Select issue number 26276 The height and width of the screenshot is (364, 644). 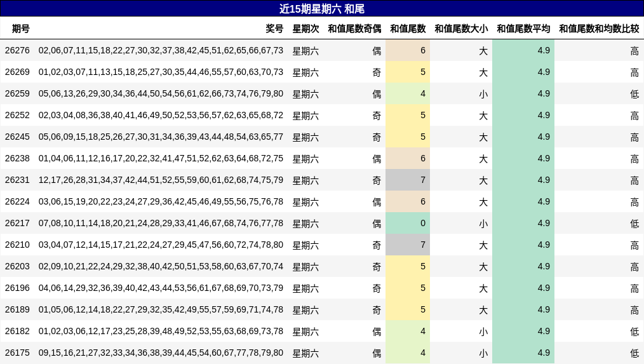pyautogui.click(x=17, y=51)
